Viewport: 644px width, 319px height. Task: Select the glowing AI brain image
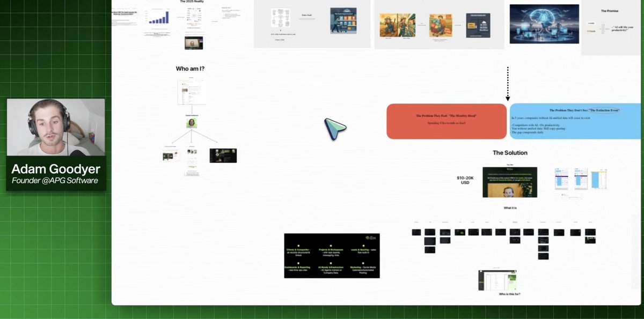click(x=544, y=24)
